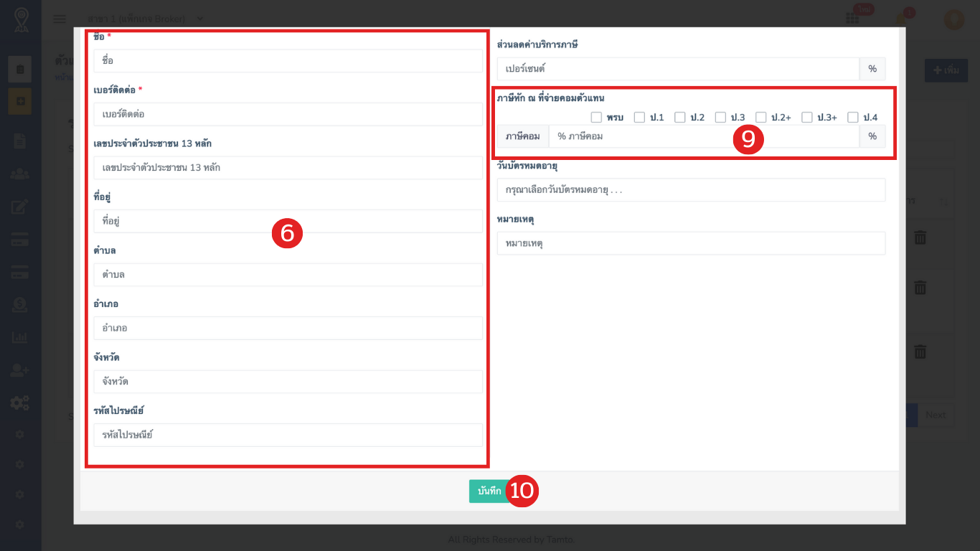Click the add-user icon in the sidebar
980x551 pixels.
pos(20,370)
